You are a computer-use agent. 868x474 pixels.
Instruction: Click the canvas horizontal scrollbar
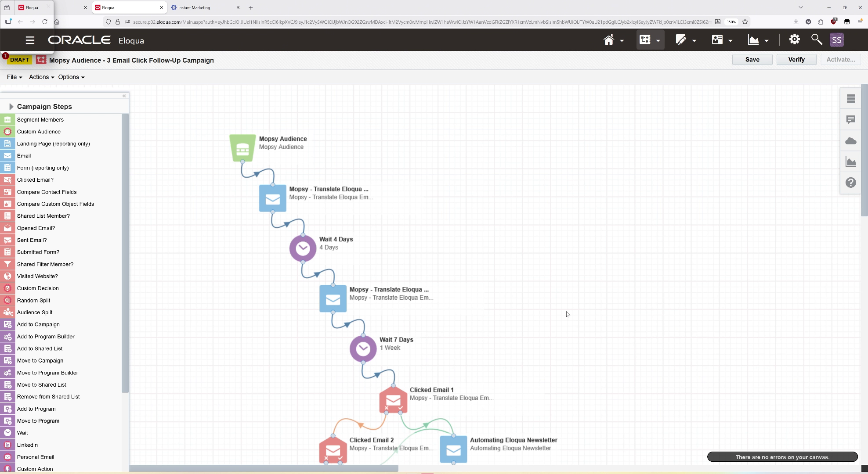click(264, 468)
